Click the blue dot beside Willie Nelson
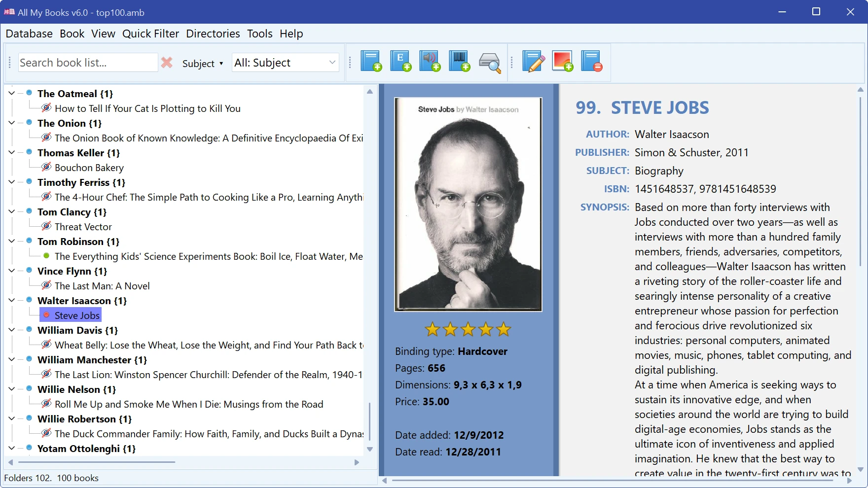The height and width of the screenshot is (488, 868). pyautogui.click(x=29, y=388)
